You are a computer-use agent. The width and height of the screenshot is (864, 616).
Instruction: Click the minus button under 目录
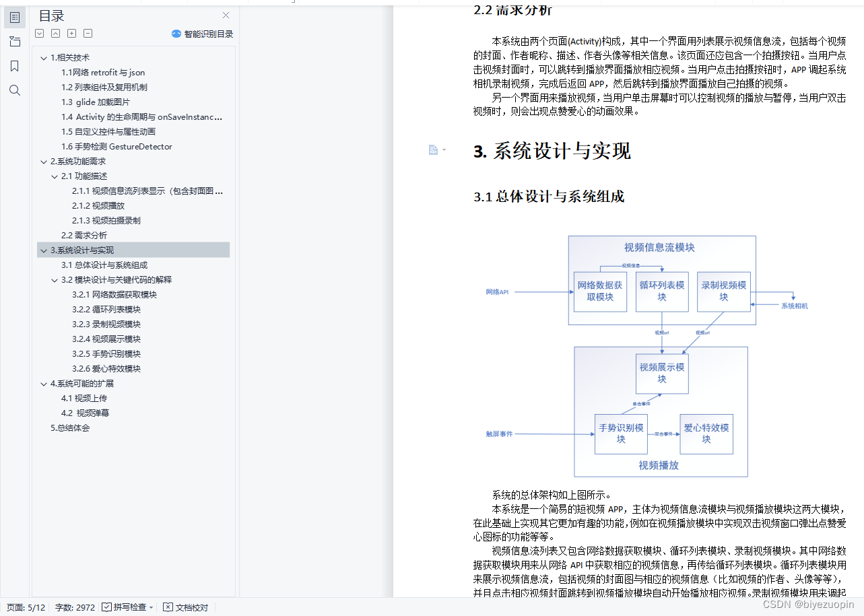(x=88, y=34)
